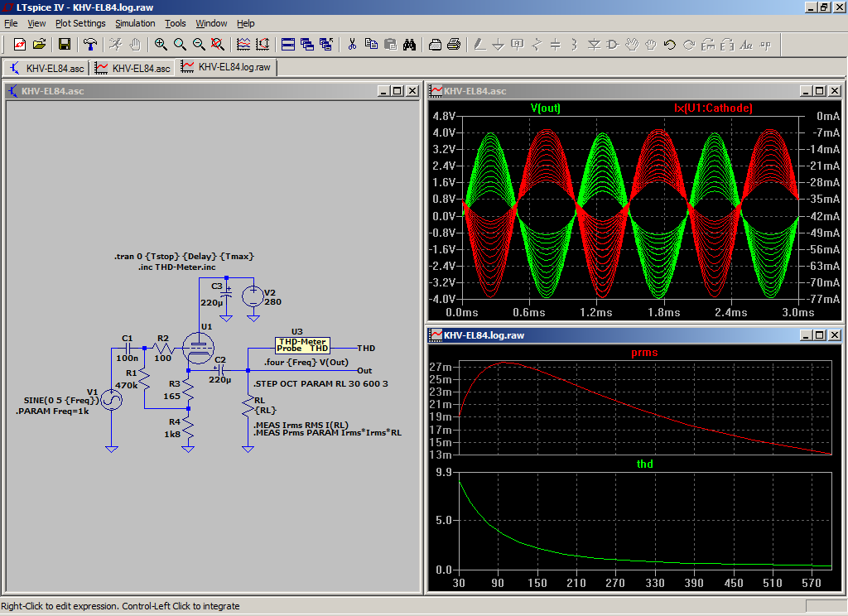
Task: Click the red prms trace label
Action: point(643,352)
